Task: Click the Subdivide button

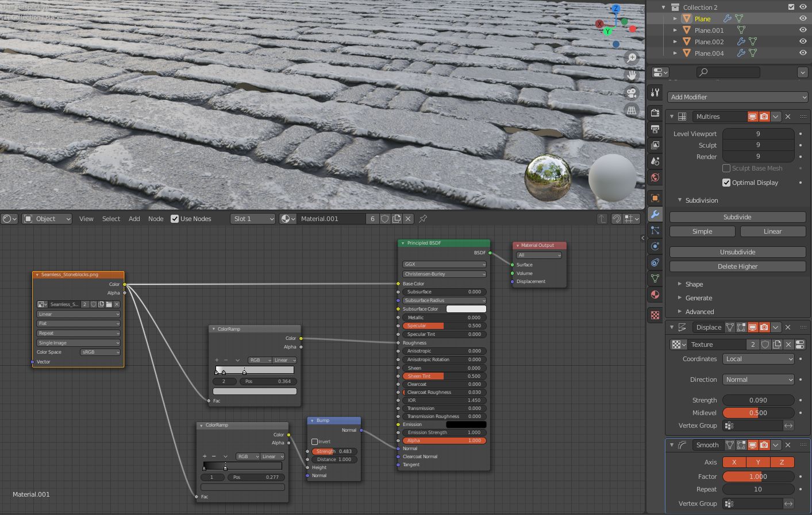Action: click(737, 216)
